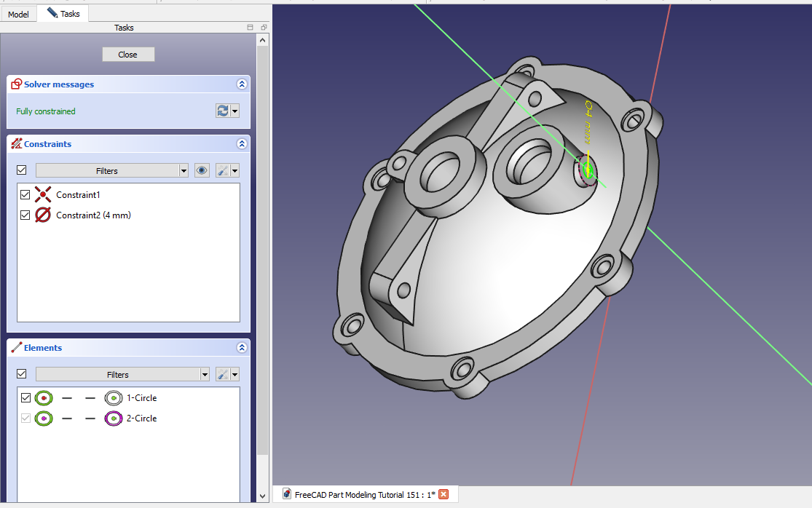The width and height of the screenshot is (812, 508).
Task: Switch to the Model tab
Action: click(18, 14)
